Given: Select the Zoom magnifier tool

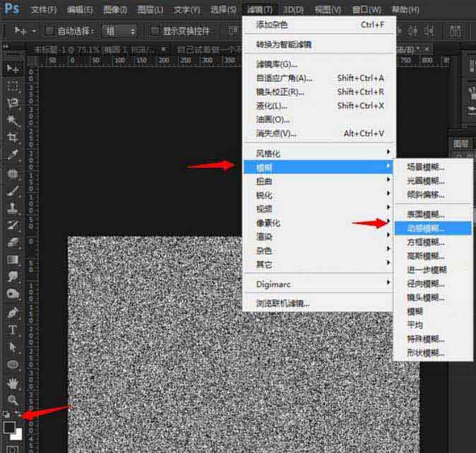Looking at the screenshot, I should pyautogui.click(x=13, y=399).
